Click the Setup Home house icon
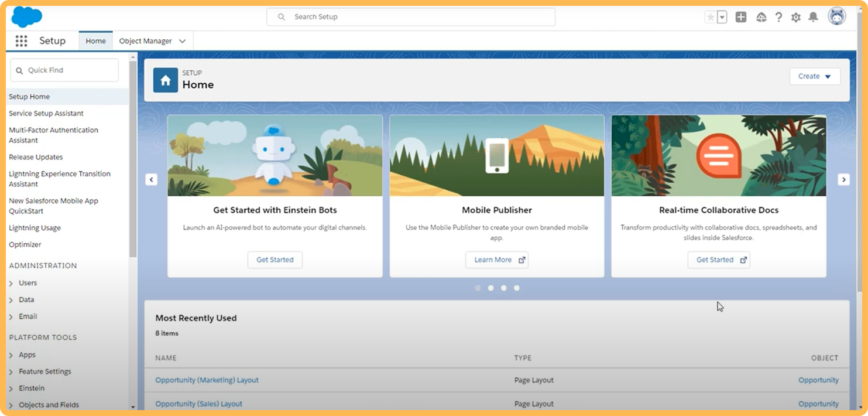Screen dimensions: 868x416 point(166,80)
